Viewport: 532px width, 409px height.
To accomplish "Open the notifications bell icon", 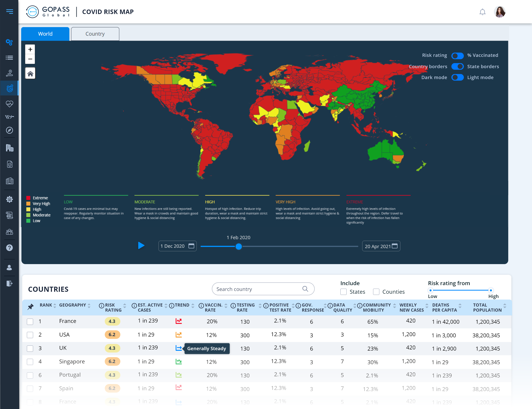I will [483, 11].
